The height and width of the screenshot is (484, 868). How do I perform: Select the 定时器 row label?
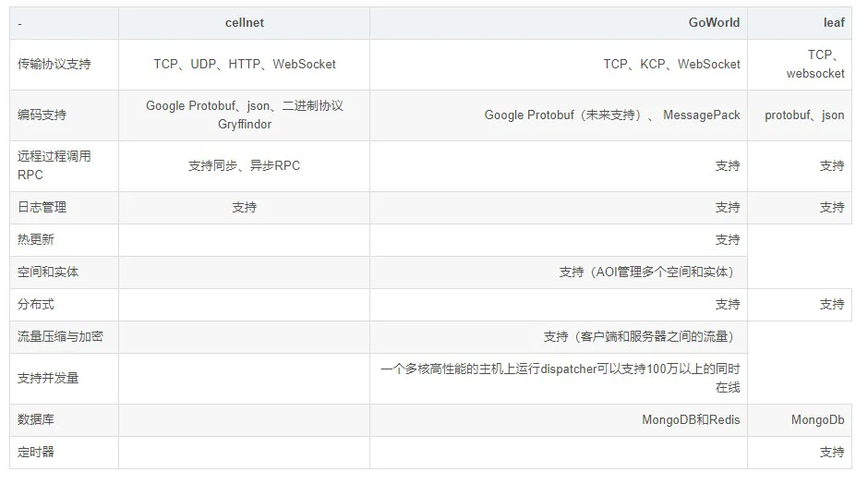pyautogui.click(x=35, y=452)
